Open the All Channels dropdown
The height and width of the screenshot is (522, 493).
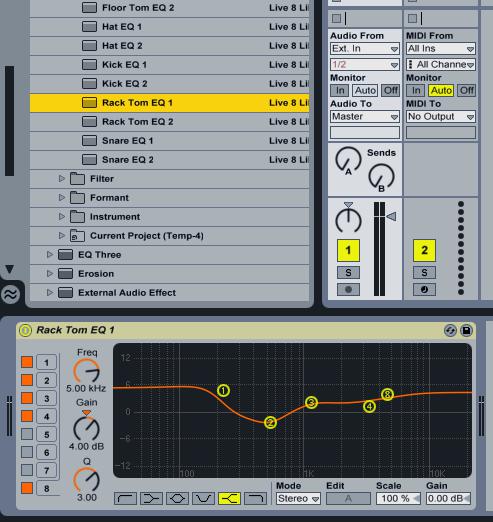click(x=441, y=64)
